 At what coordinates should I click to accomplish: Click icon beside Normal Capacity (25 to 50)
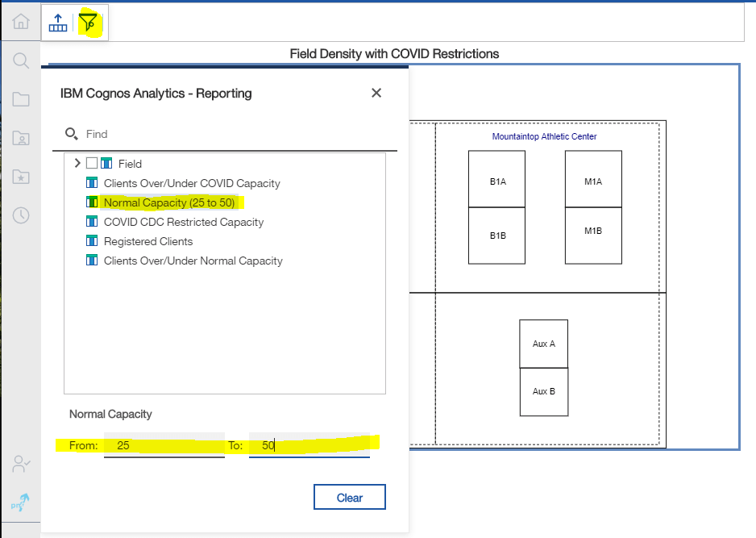coord(92,202)
